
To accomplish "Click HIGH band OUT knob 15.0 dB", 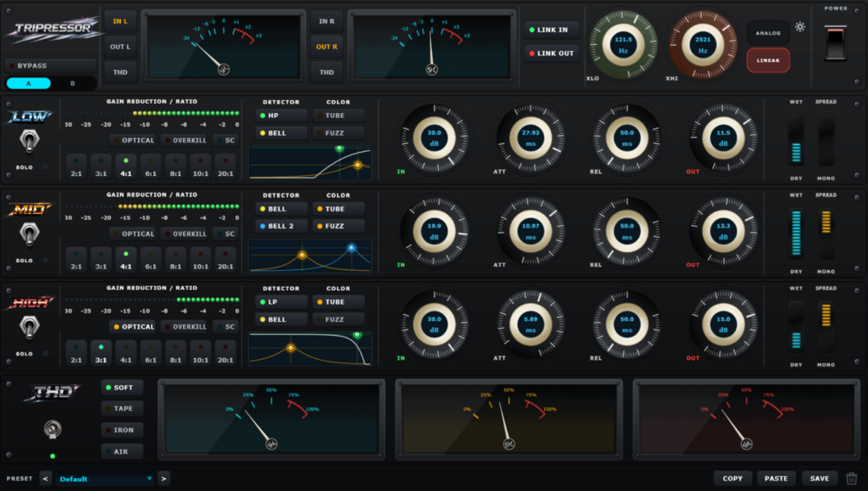I will 724,324.
